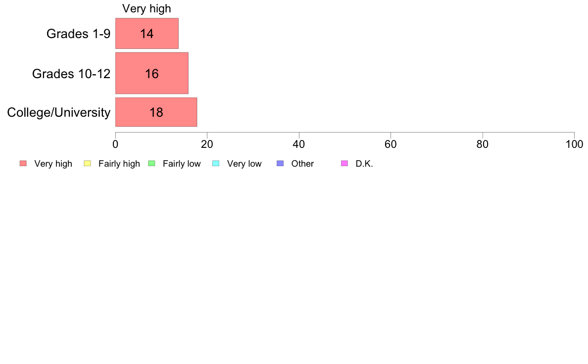Image resolution: width=588 pixels, height=364 pixels.
Task: Click the red Very high legend swatch
Action: 23,163
